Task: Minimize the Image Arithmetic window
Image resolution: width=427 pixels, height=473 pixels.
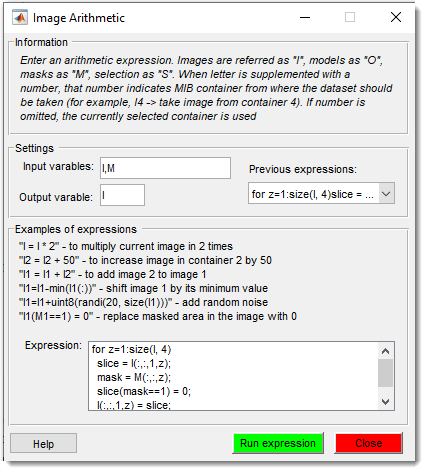Action: coord(305,17)
